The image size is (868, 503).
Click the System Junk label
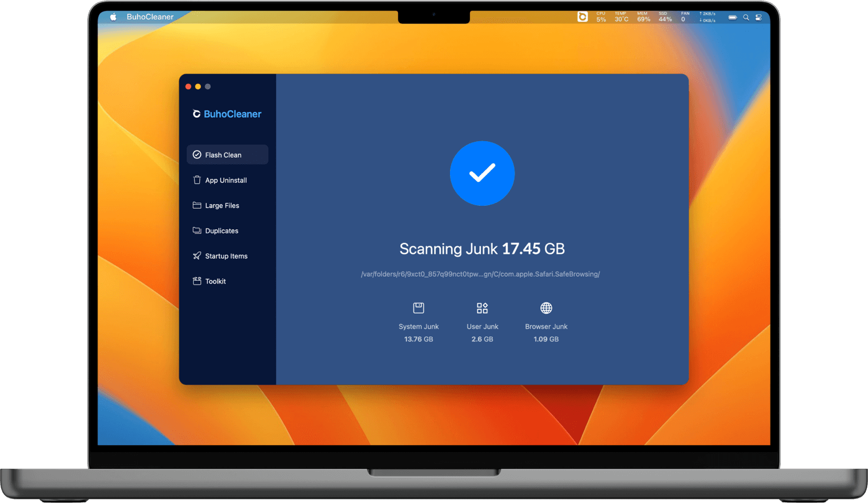point(419,326)
